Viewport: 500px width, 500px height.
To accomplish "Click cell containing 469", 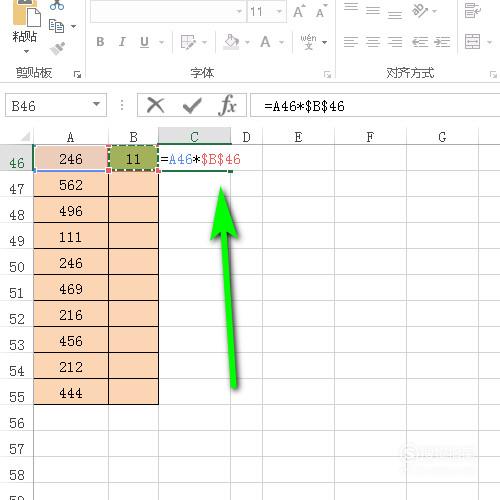I will point(71,288).
